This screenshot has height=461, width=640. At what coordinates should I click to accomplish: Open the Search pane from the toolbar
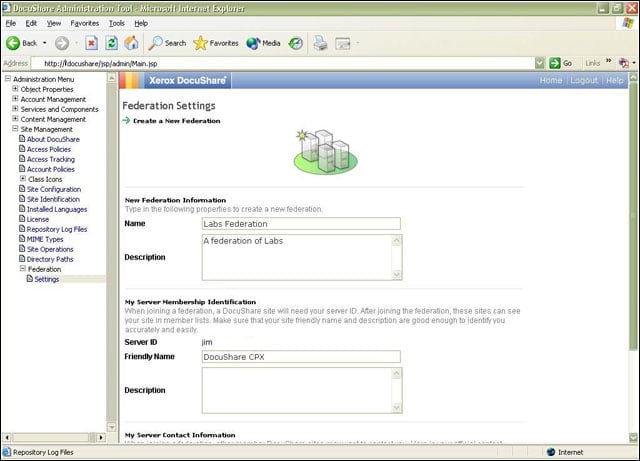coord(167,43)
